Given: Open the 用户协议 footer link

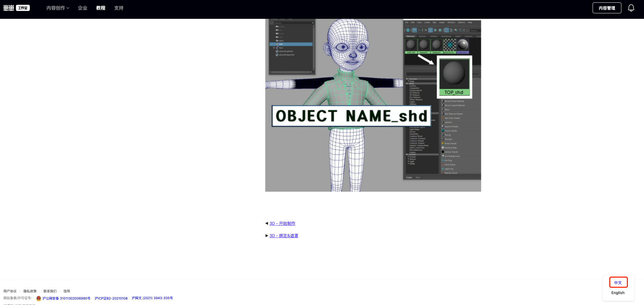Looking at the screenshot, I should pos(10,291).
